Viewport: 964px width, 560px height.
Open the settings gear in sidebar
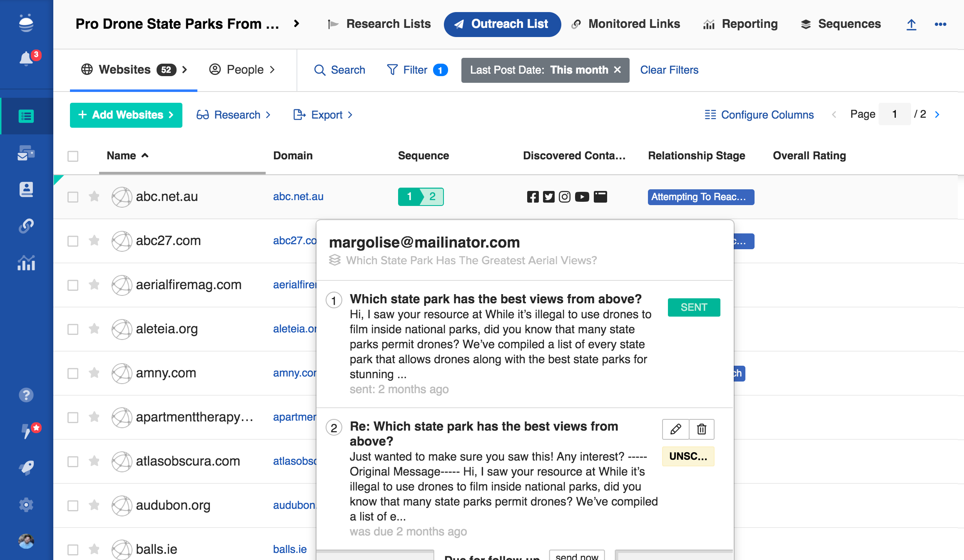(x=26, y=505)
